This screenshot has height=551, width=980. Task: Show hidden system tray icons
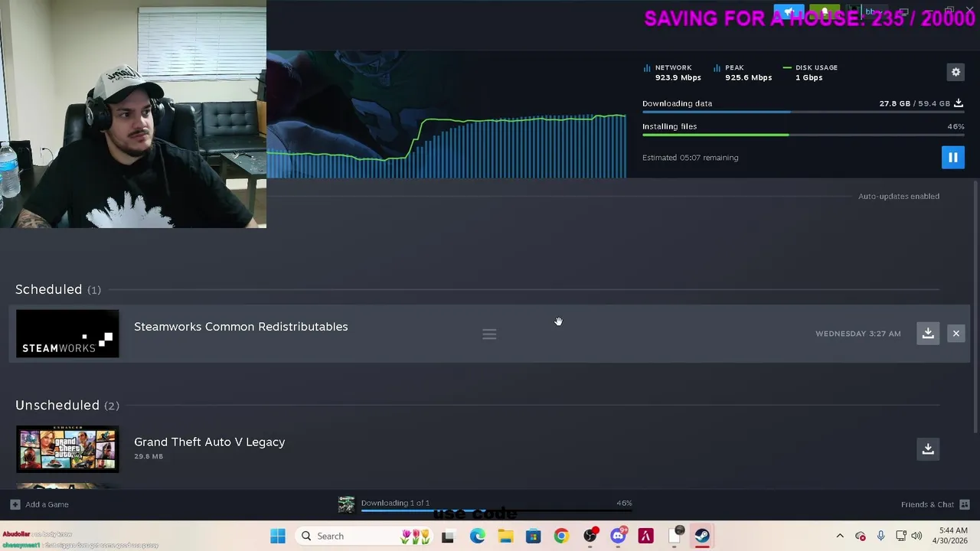pyautogui.click(x=840, y=536)
